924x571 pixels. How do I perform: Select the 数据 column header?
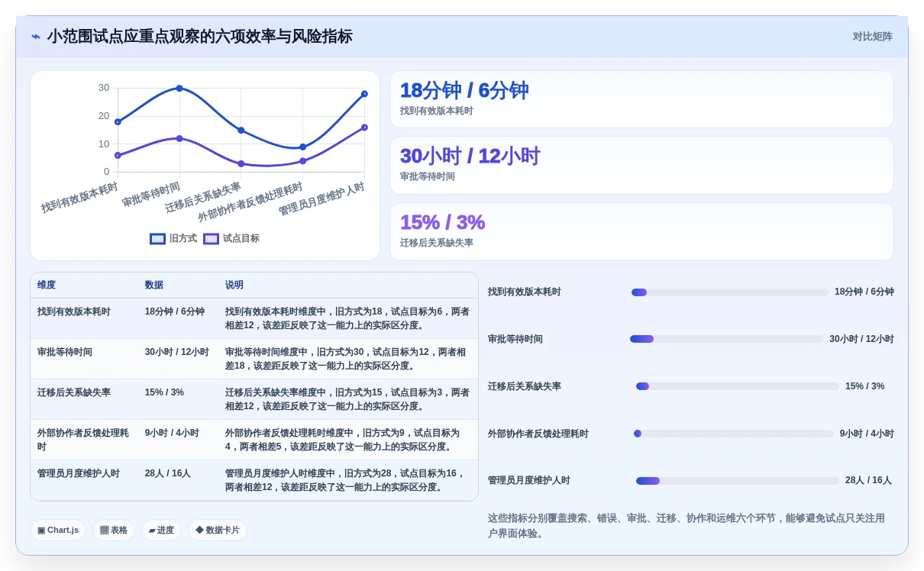[x=154, y=285]
